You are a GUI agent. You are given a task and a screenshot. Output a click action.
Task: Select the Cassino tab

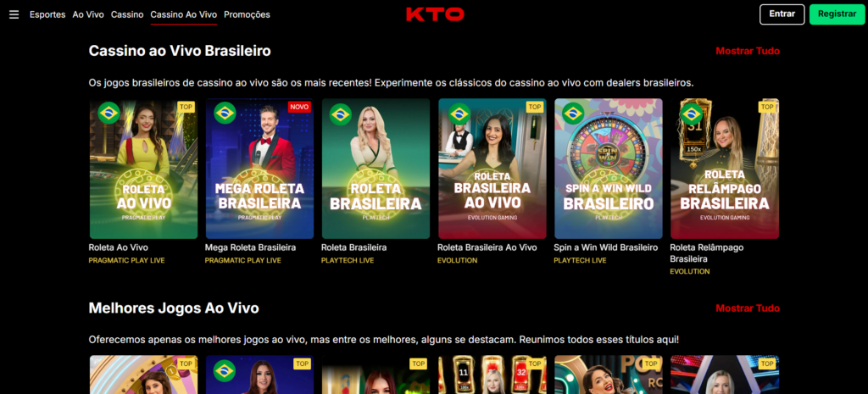(x=127, y=14)
